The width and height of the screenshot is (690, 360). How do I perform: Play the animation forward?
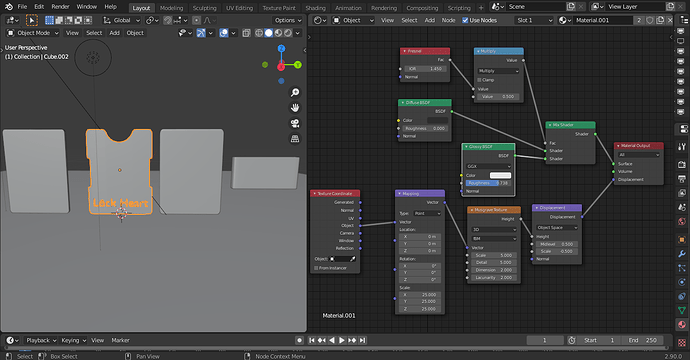click(342, 340)
